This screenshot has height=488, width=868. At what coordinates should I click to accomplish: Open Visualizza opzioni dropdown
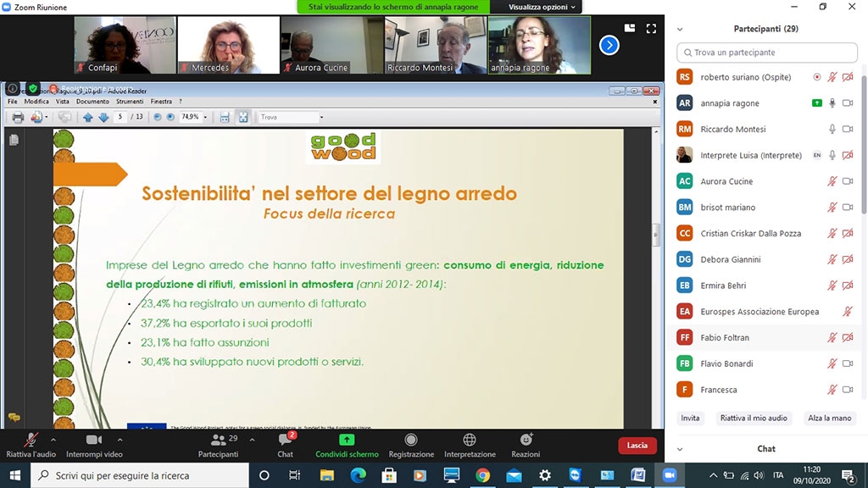click(x=542, y=7)
